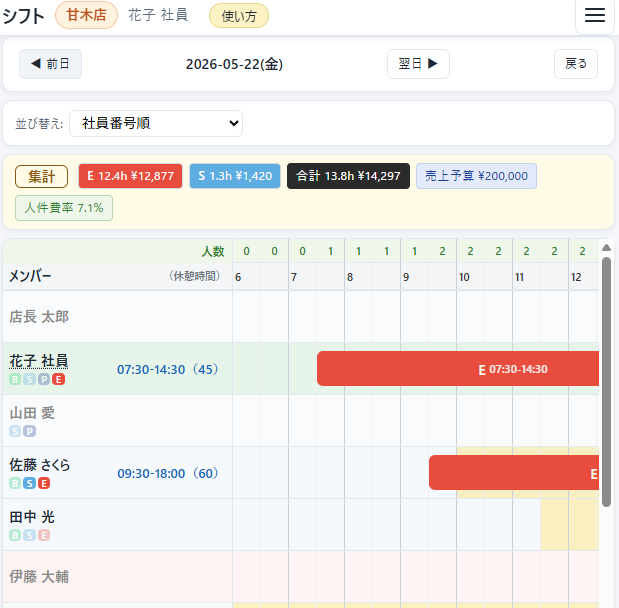Toggle E badge for 田中 光
This screenshot has width=619, height=608.
[44, 535]
